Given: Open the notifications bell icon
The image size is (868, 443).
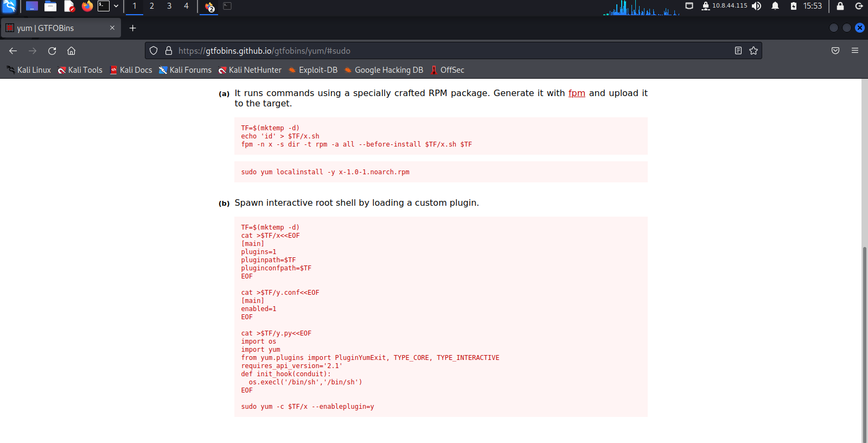Looking at the screenshot, I should [x=775, y=6].
